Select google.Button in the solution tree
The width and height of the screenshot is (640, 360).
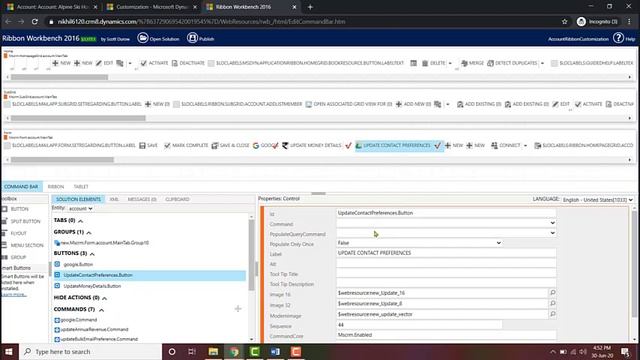[78, 264]
